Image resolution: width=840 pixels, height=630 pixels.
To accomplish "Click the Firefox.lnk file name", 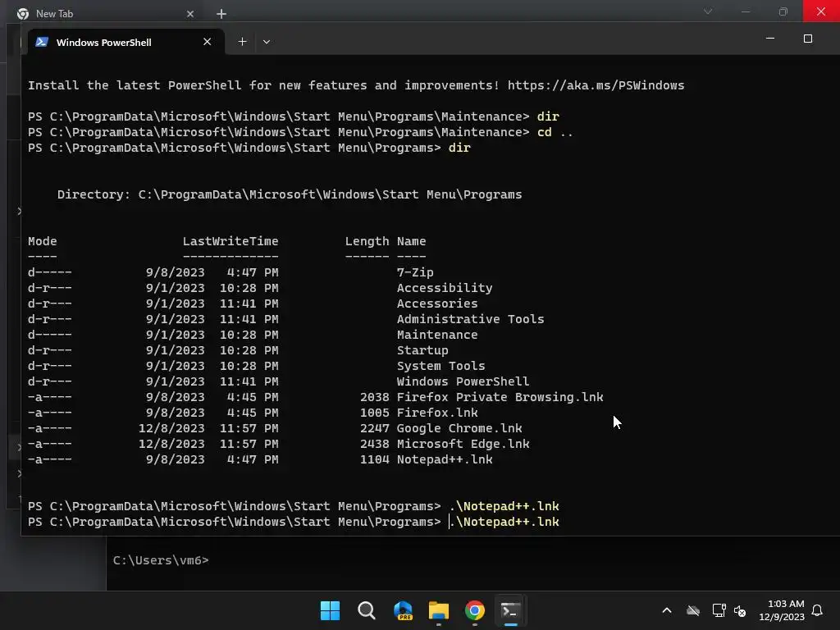I will tap(437, 413).
